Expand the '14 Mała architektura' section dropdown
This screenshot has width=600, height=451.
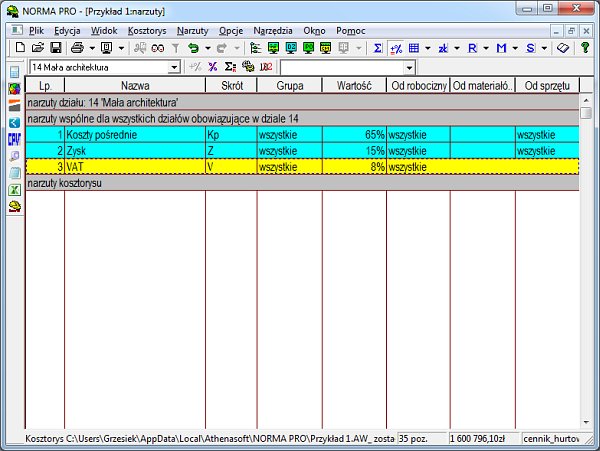click(x=174, y=67)
